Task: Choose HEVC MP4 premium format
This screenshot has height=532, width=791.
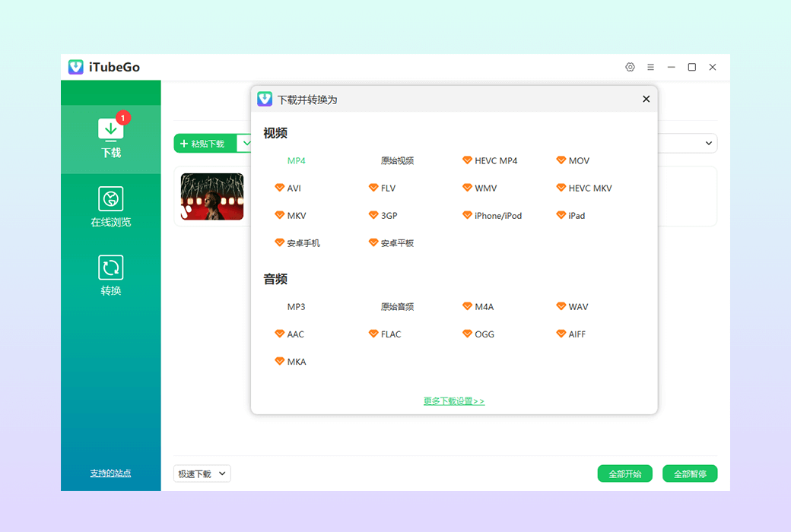Action: click(490, 160)
